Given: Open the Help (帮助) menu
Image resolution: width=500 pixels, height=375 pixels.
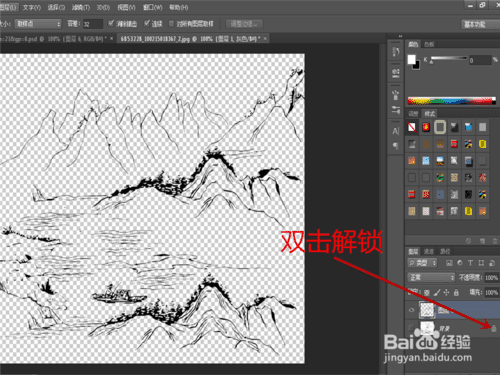Looking at the screenshot, I should [x=179, y=7].
